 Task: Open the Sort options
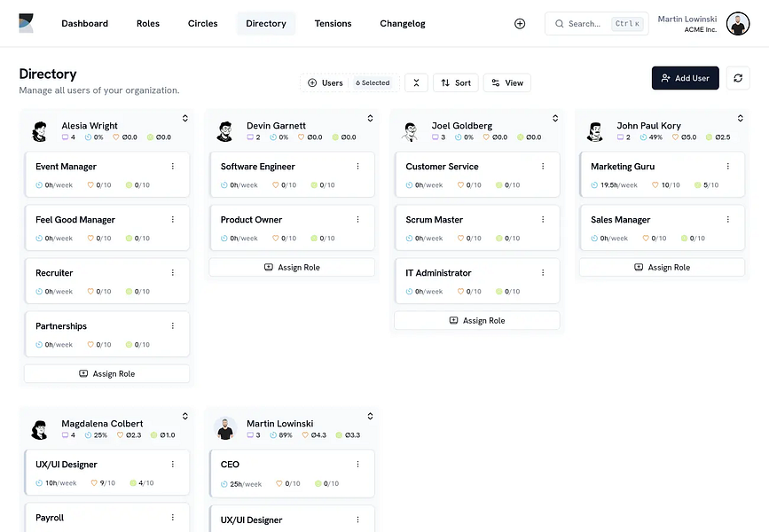(x=456, y=82)
